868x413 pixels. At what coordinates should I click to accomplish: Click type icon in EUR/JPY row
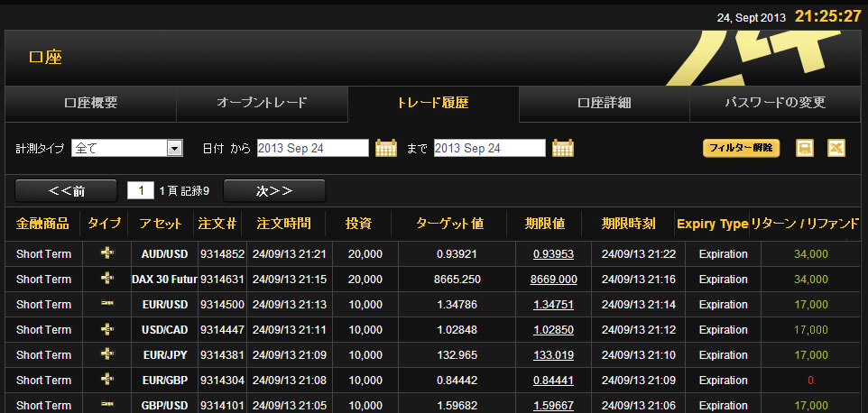(x=107, y=354)
